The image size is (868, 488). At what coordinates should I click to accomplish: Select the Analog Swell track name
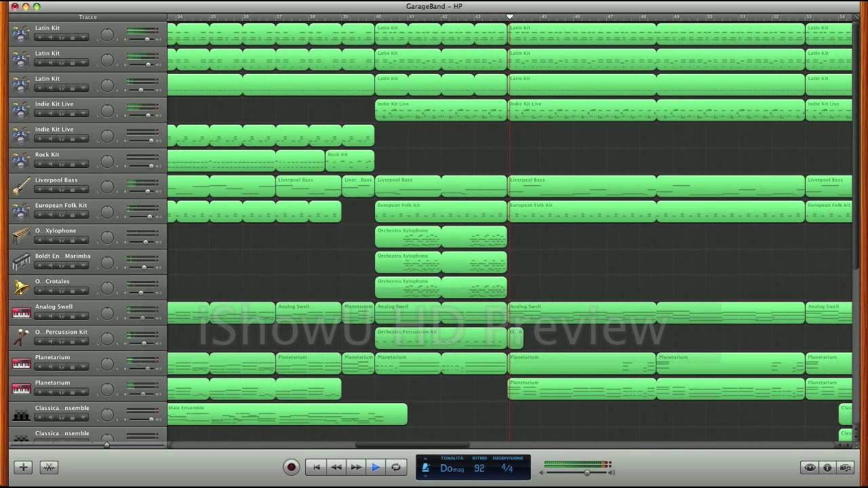[54, 307]
